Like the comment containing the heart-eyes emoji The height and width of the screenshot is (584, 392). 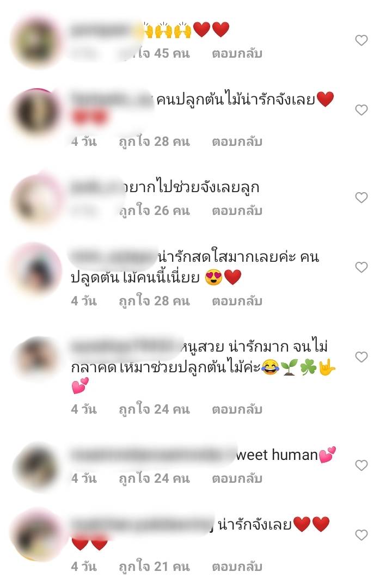[361, 267]
